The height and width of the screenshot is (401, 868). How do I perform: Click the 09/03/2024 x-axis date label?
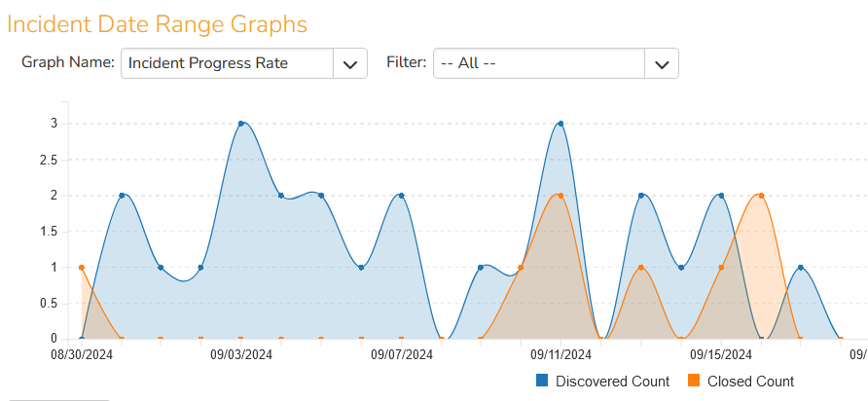tap(241, 354)
